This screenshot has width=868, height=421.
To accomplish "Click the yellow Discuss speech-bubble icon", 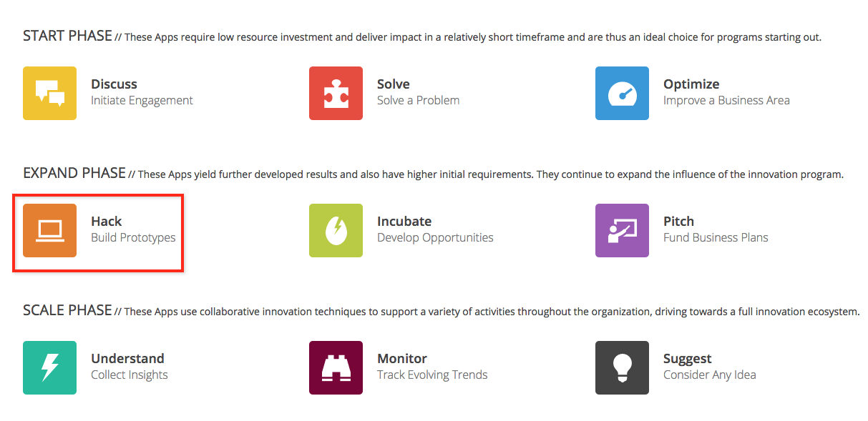I will tap(49, 93).
